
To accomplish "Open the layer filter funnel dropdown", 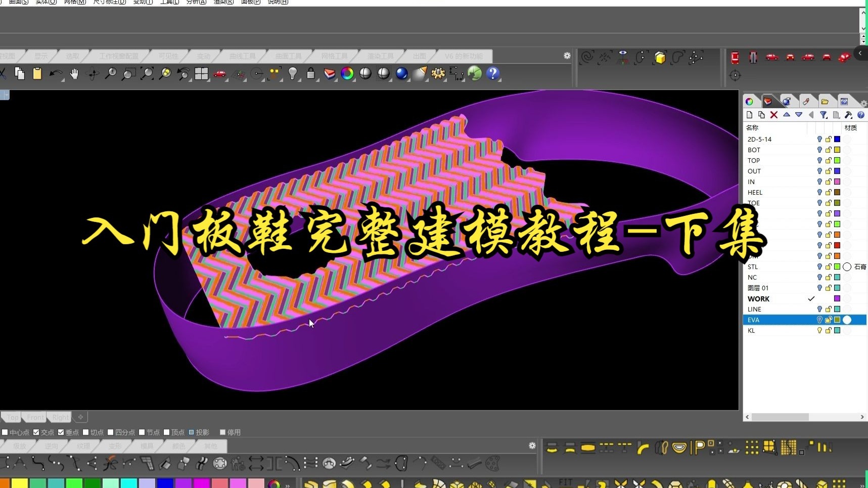I will [x=824, y=115].
